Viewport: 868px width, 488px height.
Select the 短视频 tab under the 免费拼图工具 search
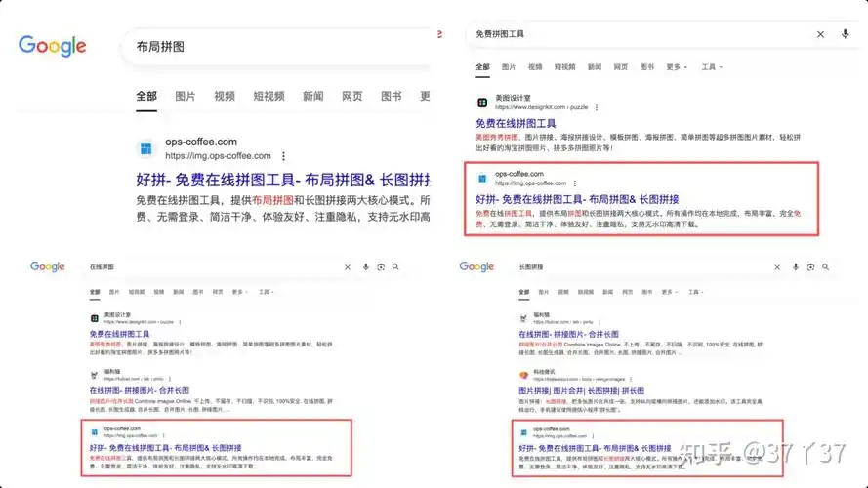pyautogui.click(x=564, y=67)
